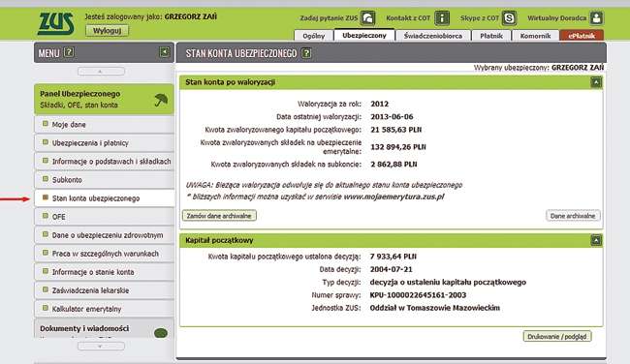The height and width of the screenshot is (364, 630).
Task: Click the Kontakt z COT text link
Action: pos(408,18)
